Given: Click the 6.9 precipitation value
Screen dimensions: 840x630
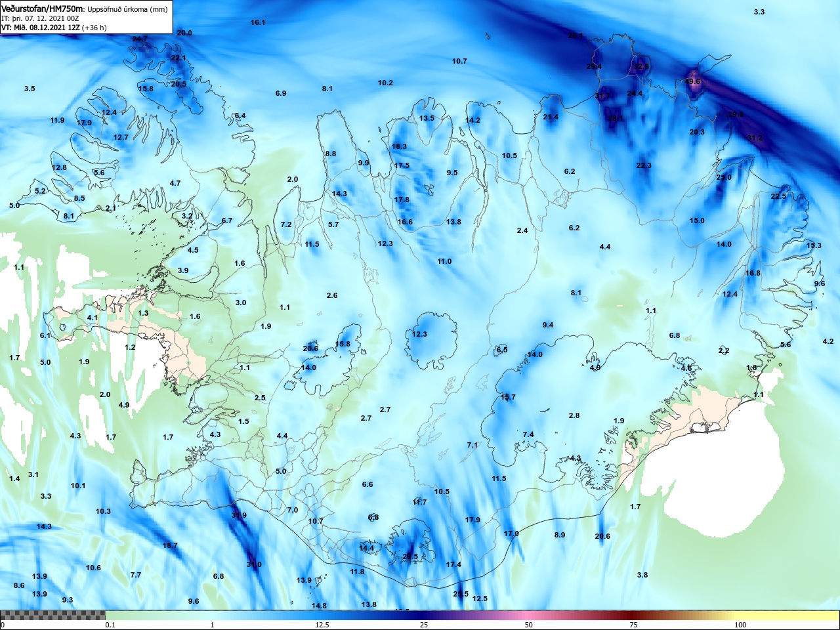Looking at the screenshot, I should click(281, 94).
